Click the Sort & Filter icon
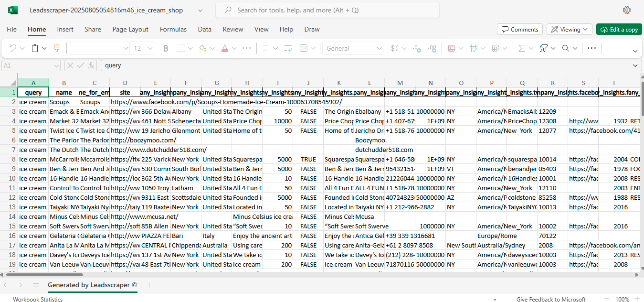The width and height of the screenshot is (644, 302). pos(544,48)
